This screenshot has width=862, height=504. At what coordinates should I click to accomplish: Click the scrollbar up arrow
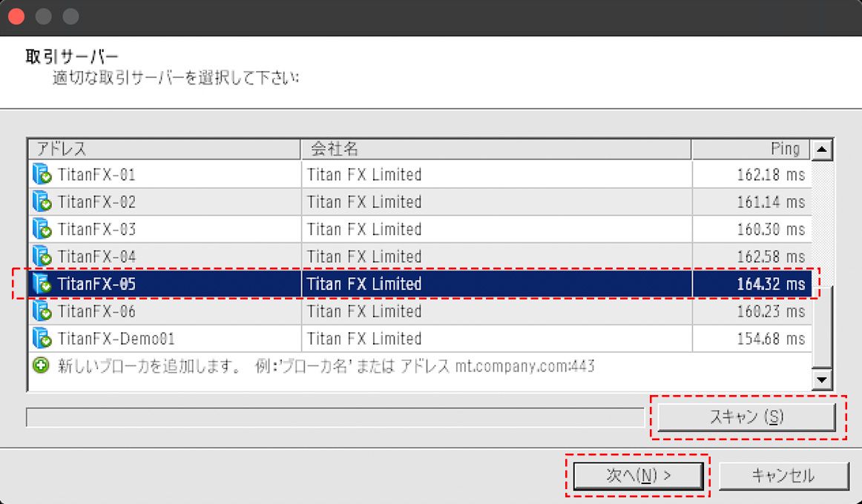[823, 150]
